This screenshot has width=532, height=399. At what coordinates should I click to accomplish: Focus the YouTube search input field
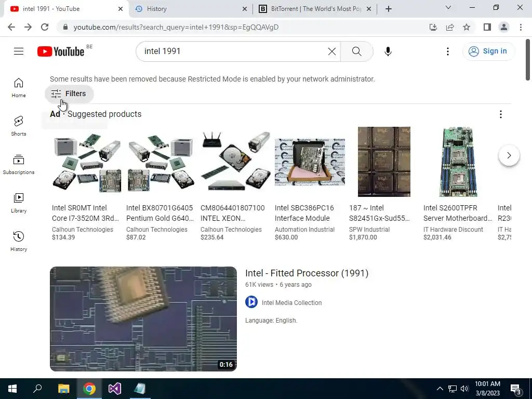pos(234,51)
